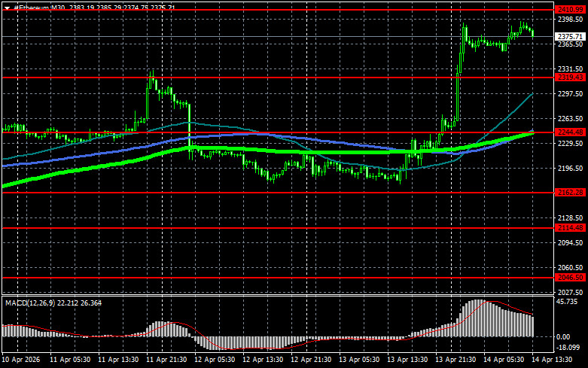This screenshot has height=368, width=588.
Task: Click the 12 Apr 05:30 time label
Action: point(215,360)
